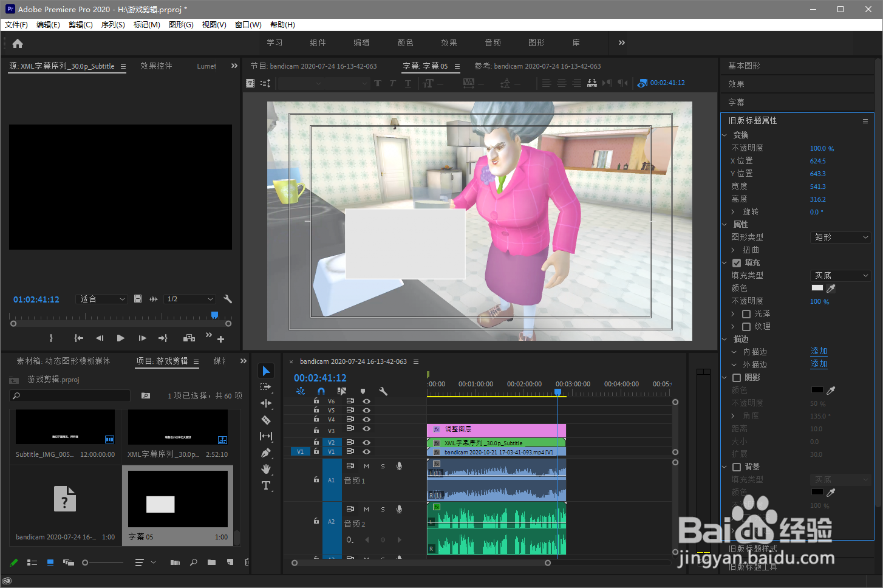Click 添加 link for 外描边
Screen dimensions: 883x588
tap(819, 364)
